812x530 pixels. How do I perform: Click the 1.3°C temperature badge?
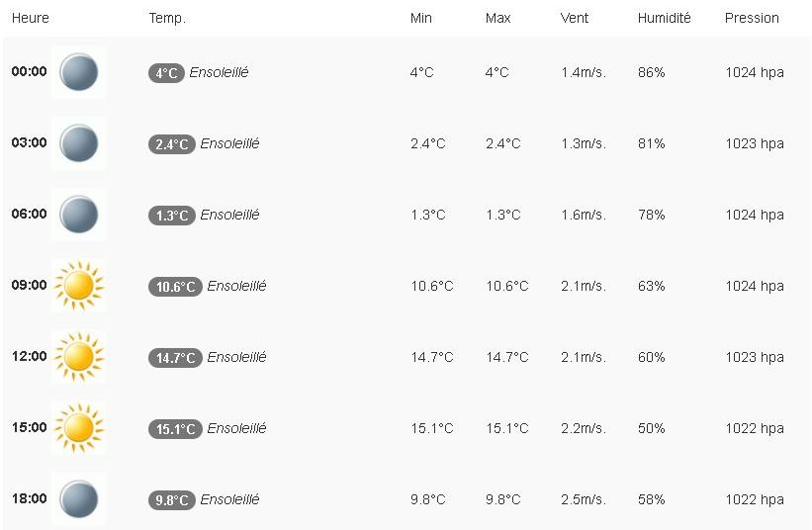171,216
